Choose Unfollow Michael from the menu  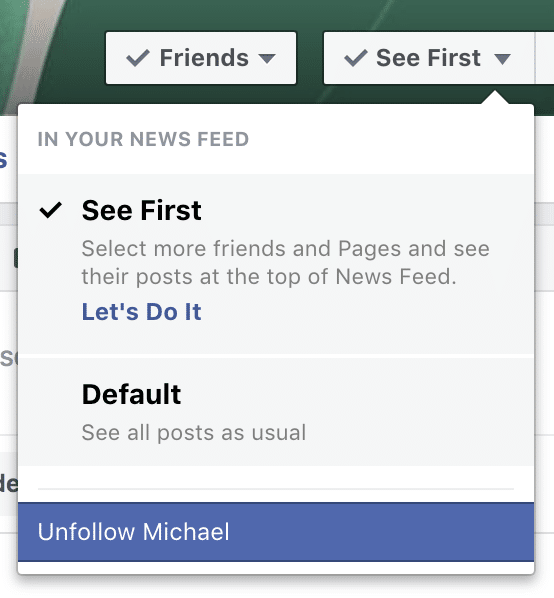tap(276, 532)
